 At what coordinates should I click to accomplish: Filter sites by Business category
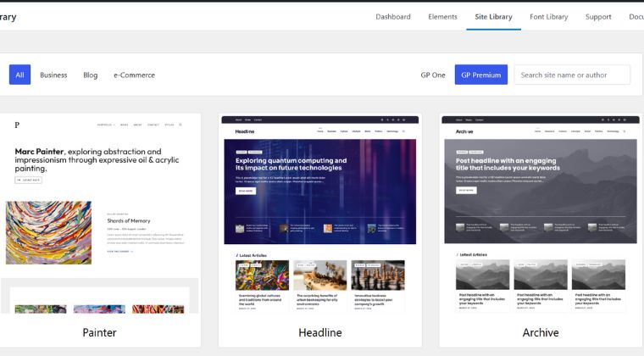point(53,75)
